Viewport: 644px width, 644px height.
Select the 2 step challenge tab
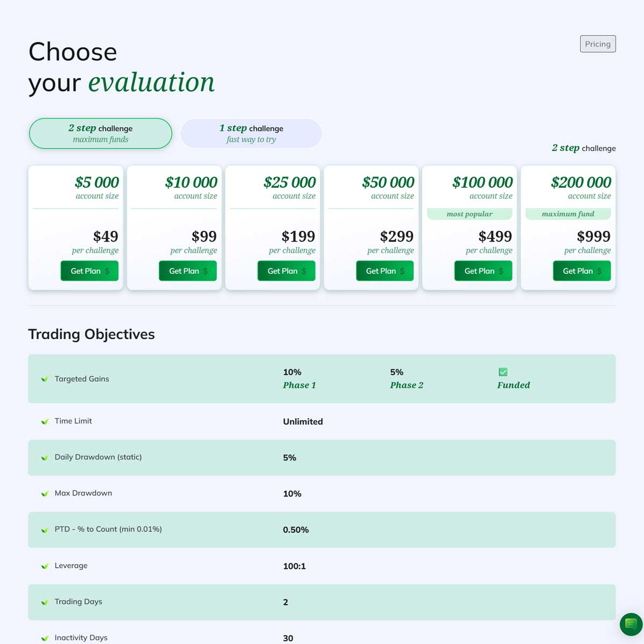coord(100,134)
